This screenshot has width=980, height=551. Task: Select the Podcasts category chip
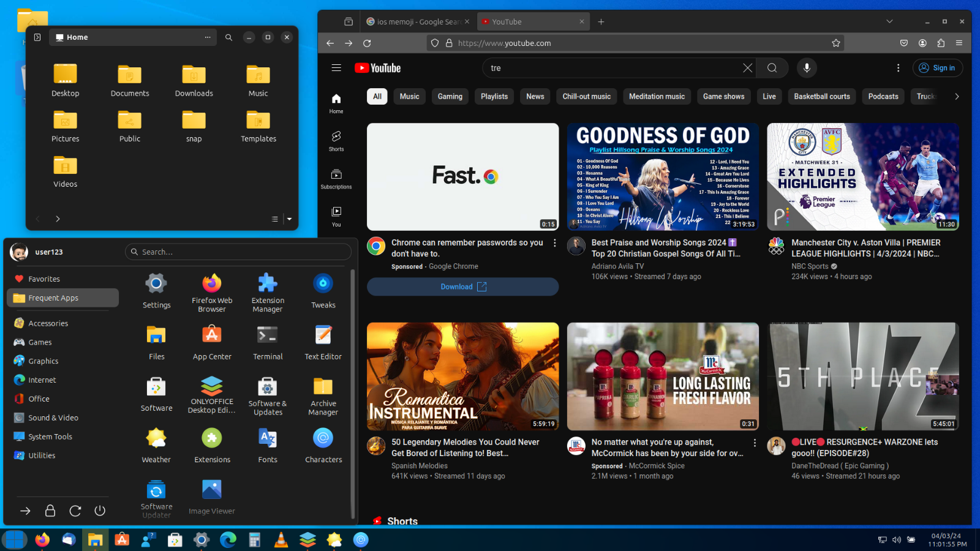point(883,96)
